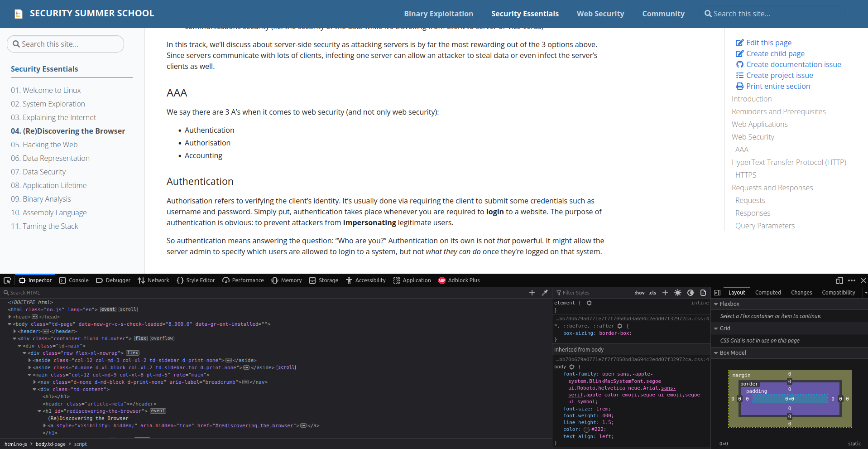Open the DevTools meatball settings menu
This screenshot has height=449, width=868.
[852, 280]
